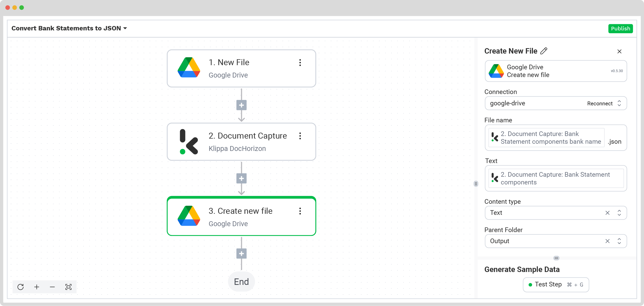This screenshot has height=306, width=644.
Task: Click the fit-to-screen icon at bottom left
Action: coord(69,287)
